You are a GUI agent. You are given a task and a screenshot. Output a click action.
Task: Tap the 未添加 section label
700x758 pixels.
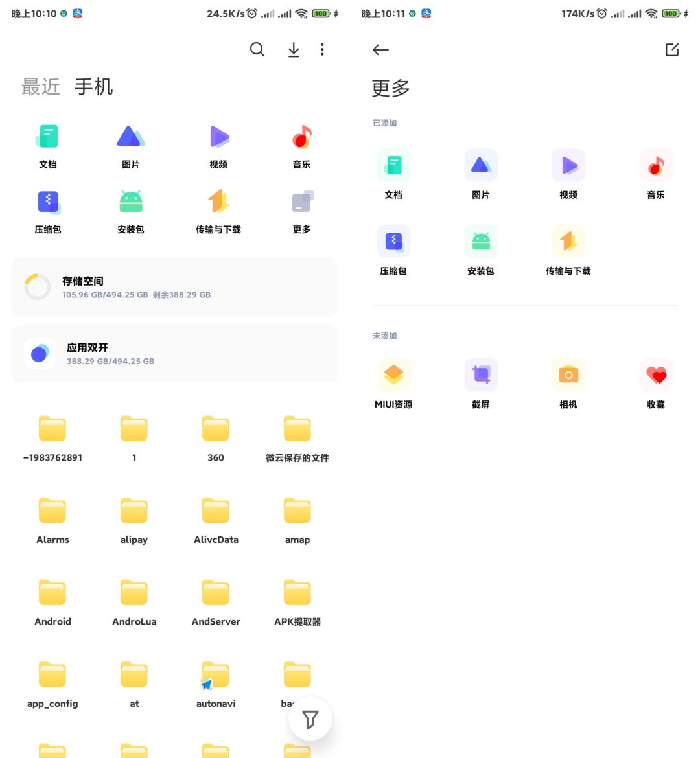[x=384, y=336]
